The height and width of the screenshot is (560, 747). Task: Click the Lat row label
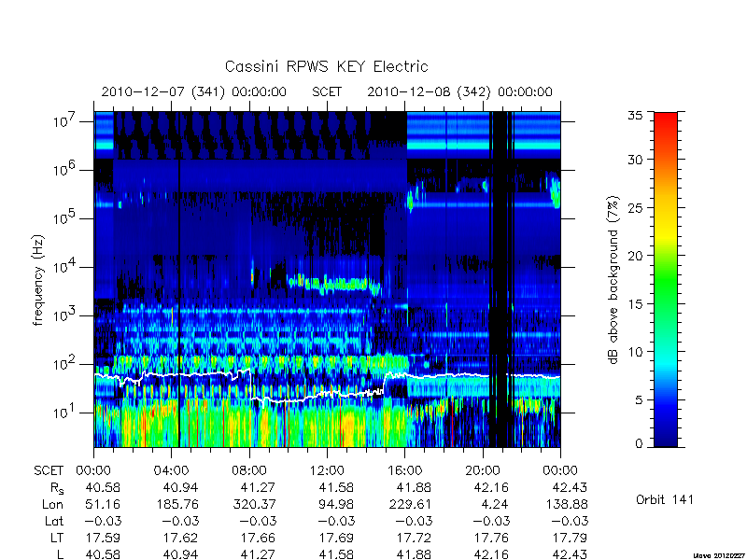point(54,522)
